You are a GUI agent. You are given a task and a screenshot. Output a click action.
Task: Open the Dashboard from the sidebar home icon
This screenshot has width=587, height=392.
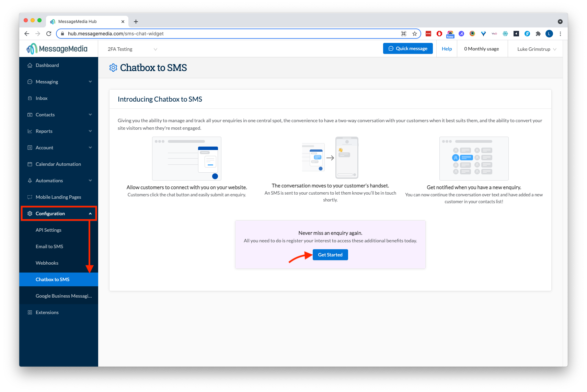30,65
